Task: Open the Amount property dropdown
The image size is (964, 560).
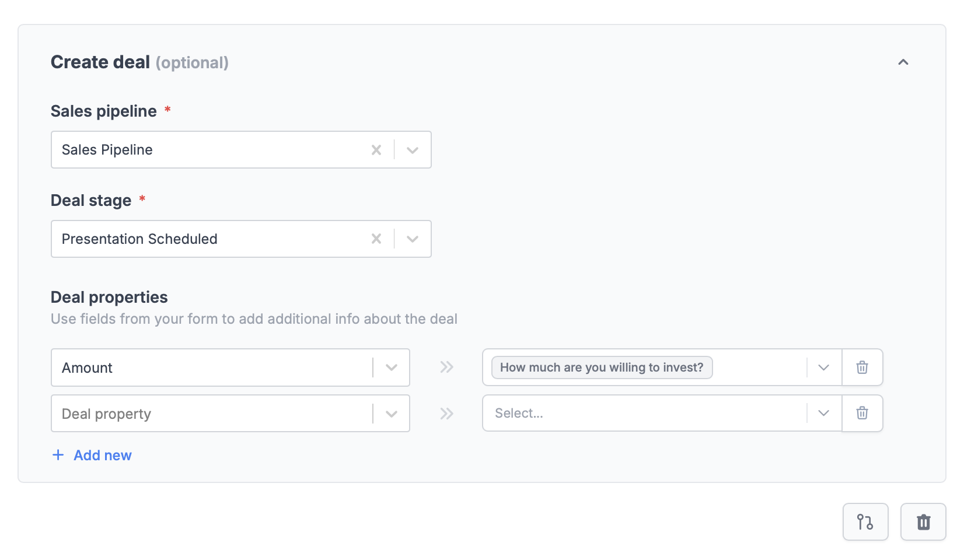Action: [392, 367]
